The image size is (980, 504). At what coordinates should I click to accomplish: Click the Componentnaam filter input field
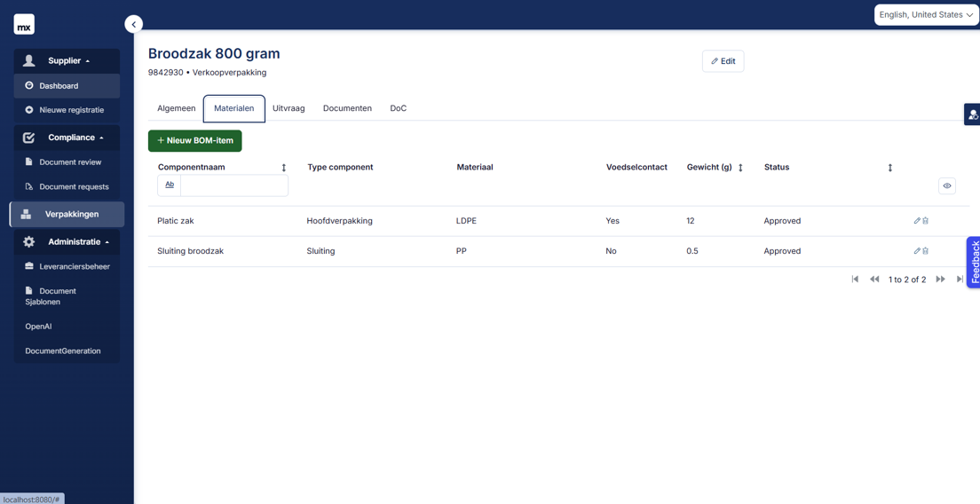234,185
